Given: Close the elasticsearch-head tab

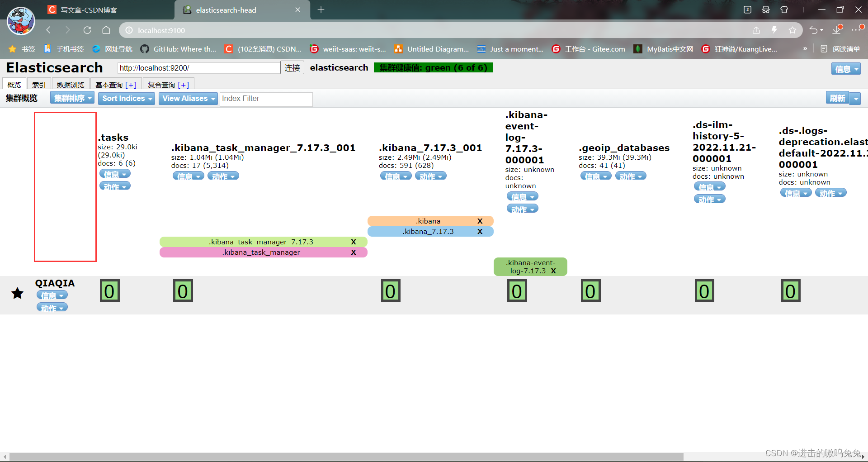Looking at the screenshot, I should pos(298,10).
